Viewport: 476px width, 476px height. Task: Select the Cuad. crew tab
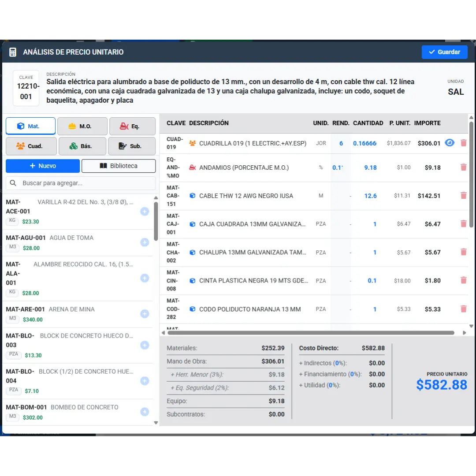[x=31, y=146]
